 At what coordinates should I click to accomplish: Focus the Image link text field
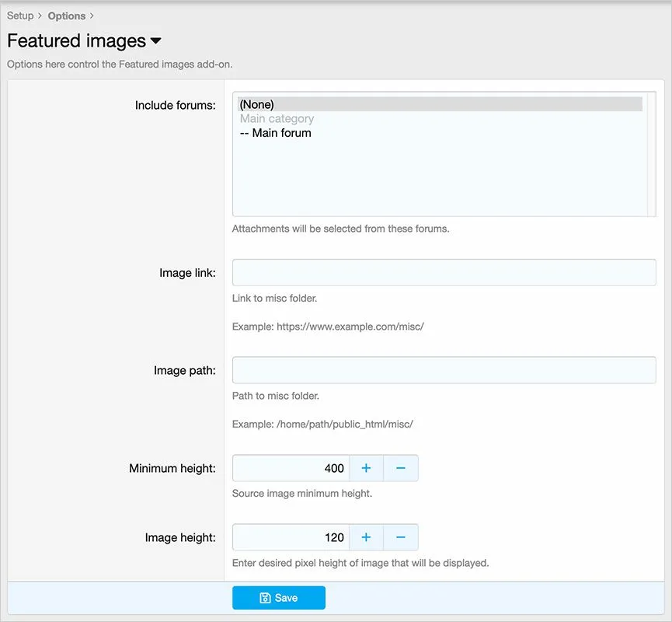tap(444, 273)
